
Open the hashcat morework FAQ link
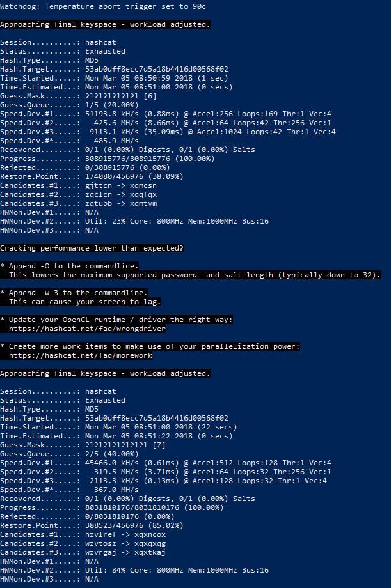click(x=81, y=355)
